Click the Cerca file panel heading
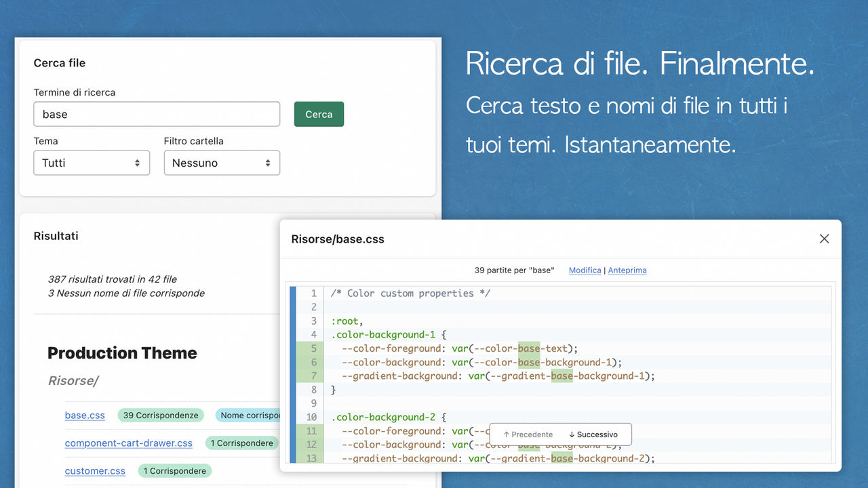The width and height of the screenshot is (868, 488). (x=60, y=63)
